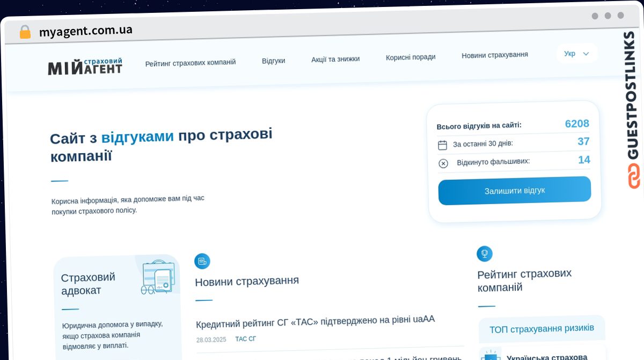Click the news date 28.03.2025
Screen dimensions: 644x360
tap(211, 340)
